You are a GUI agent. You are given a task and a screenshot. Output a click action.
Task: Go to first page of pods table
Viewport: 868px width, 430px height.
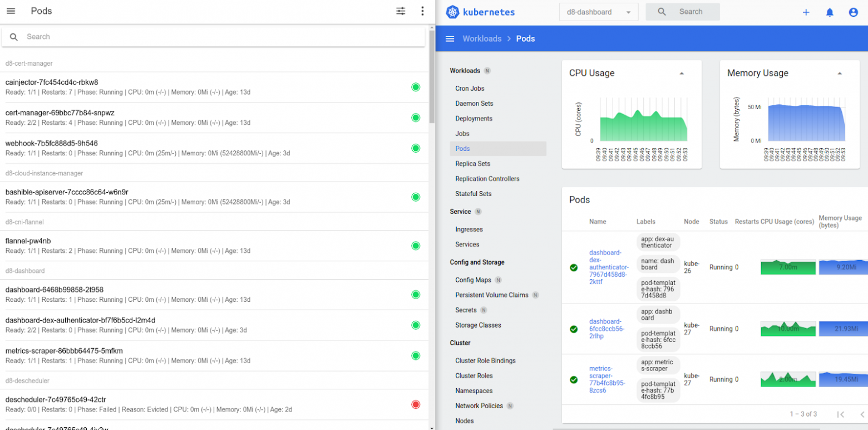841,414
